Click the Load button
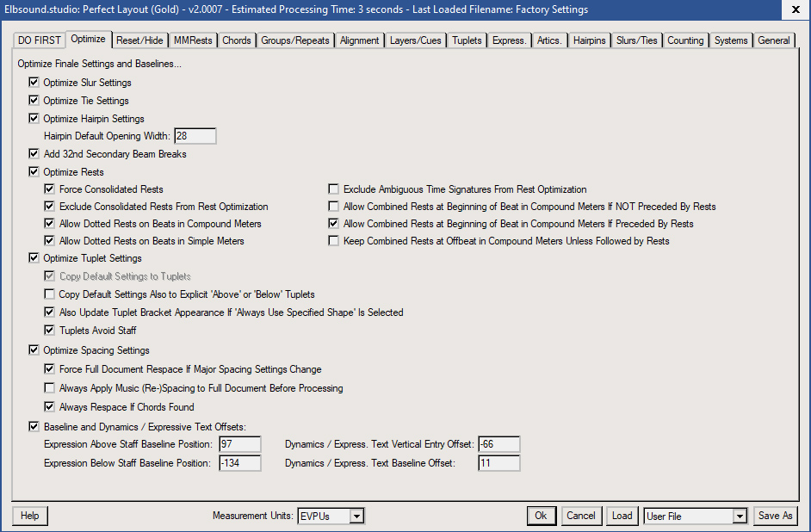The width and height of the screenshot is (811, 532). 622,516
